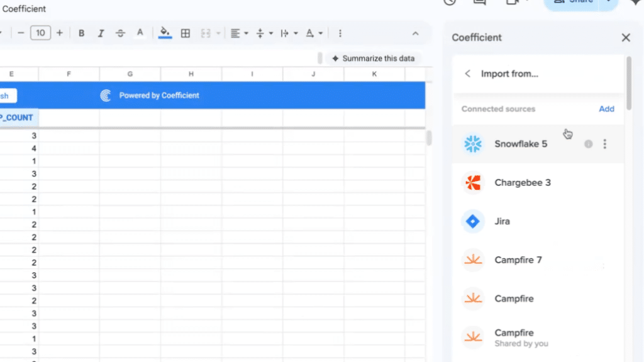
Task: Toggle italic formatting
Action: coord(101,33)
